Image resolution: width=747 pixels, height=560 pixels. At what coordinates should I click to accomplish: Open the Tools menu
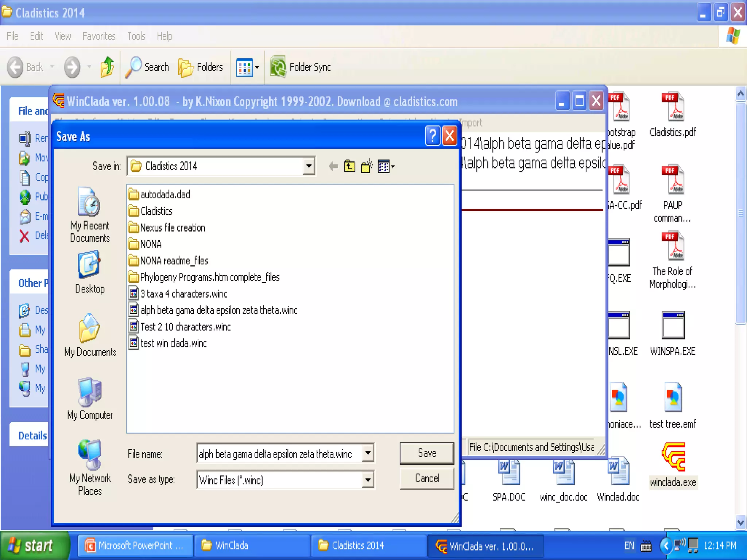pyautogui.click(x=136, y=36)
